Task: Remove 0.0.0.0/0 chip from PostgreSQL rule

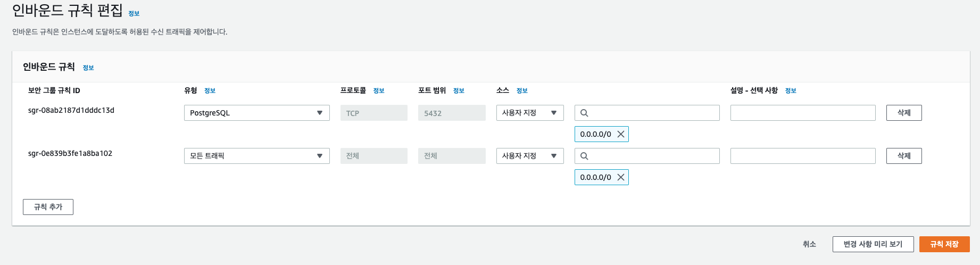Action: (620, 134)
